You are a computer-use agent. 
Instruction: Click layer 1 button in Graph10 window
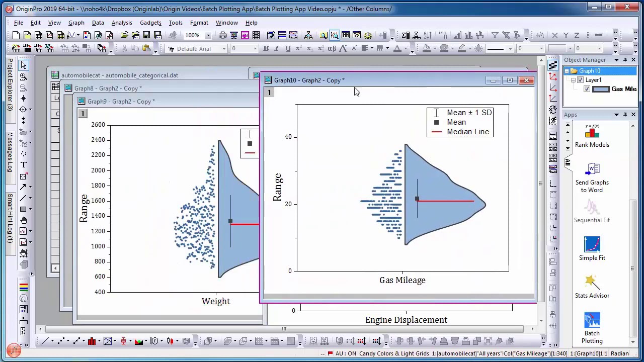[x=269, y=92]
